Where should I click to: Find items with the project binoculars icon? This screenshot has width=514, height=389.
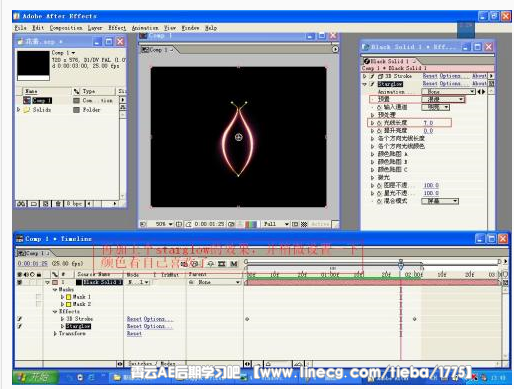[x=21, y=203]
